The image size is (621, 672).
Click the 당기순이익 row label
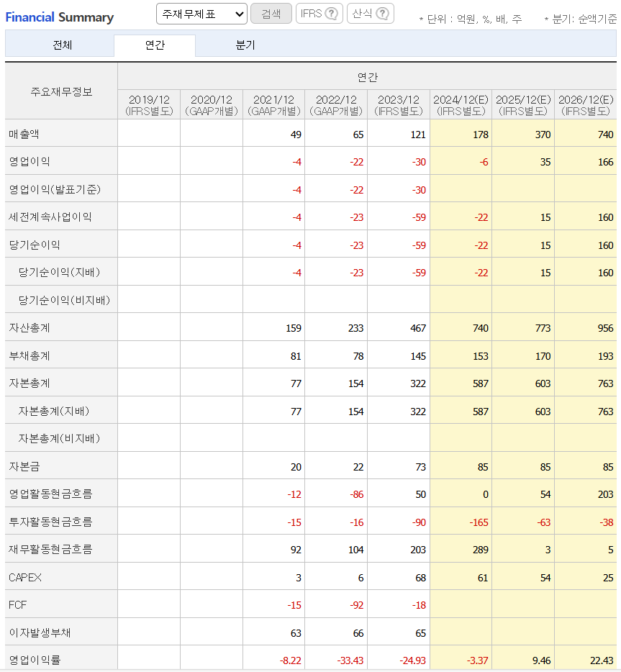pos(35,245)
